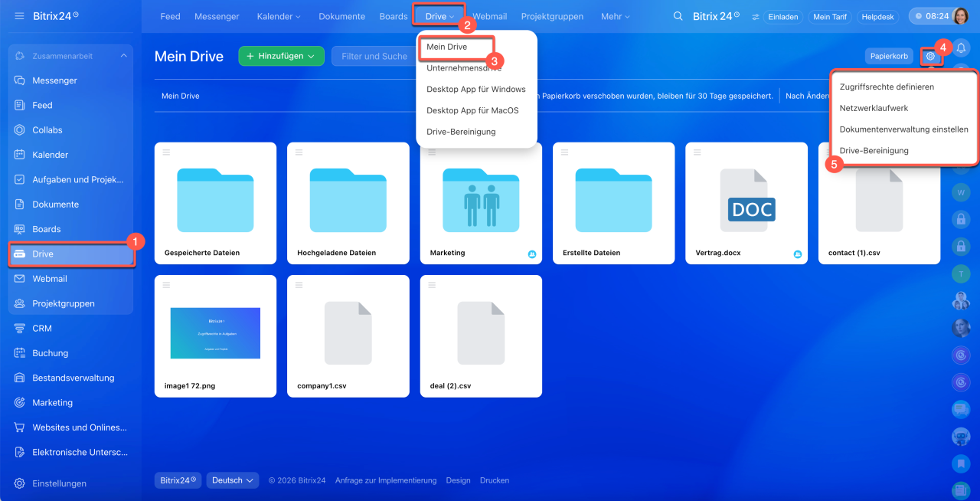Open the Hinzufügen dropdown button
Screen dimensions: 980x501
pos(281,56)
